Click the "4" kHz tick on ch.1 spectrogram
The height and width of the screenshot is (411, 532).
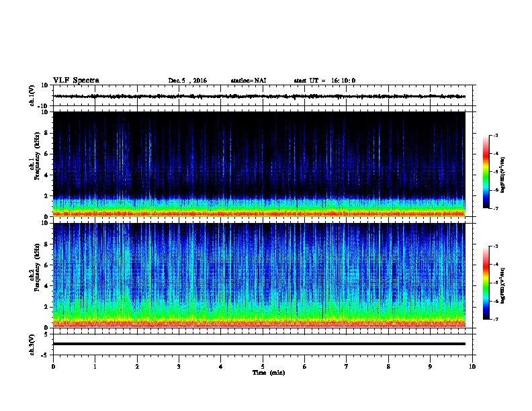[x=46, y=175]
